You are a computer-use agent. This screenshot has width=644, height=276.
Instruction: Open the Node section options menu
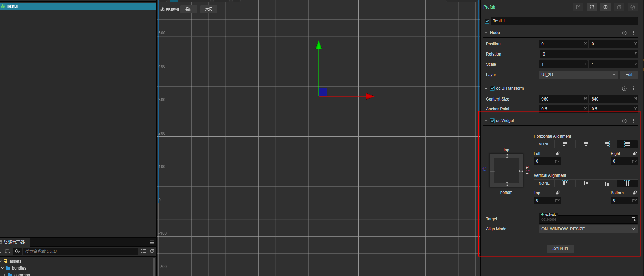(x=633, y=33)
